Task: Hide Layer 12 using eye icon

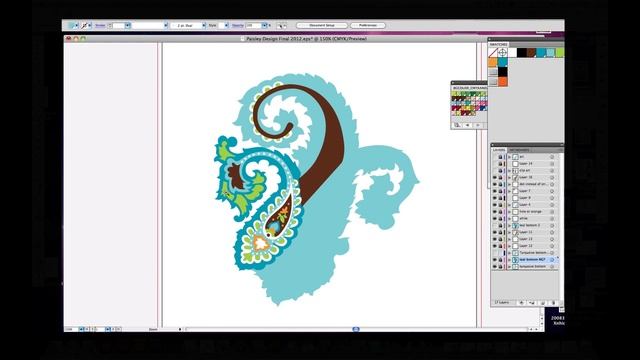Action: (x=495, y=246)
